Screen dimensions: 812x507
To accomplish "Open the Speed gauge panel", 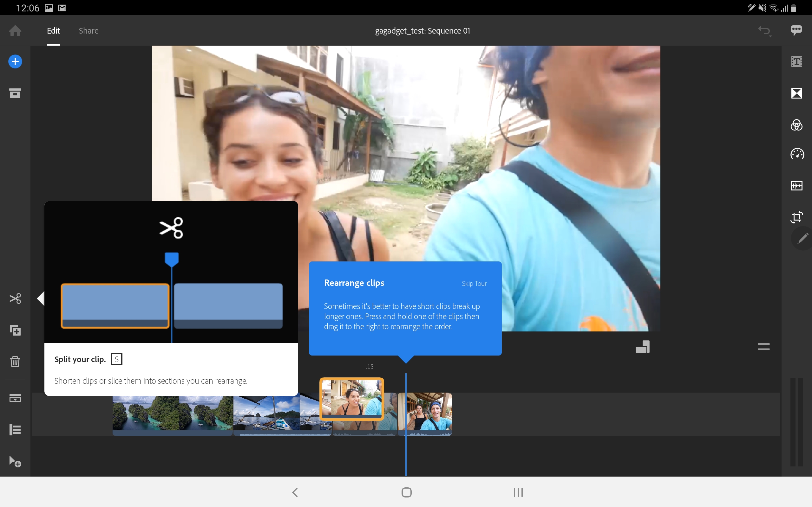I will 797,154.
